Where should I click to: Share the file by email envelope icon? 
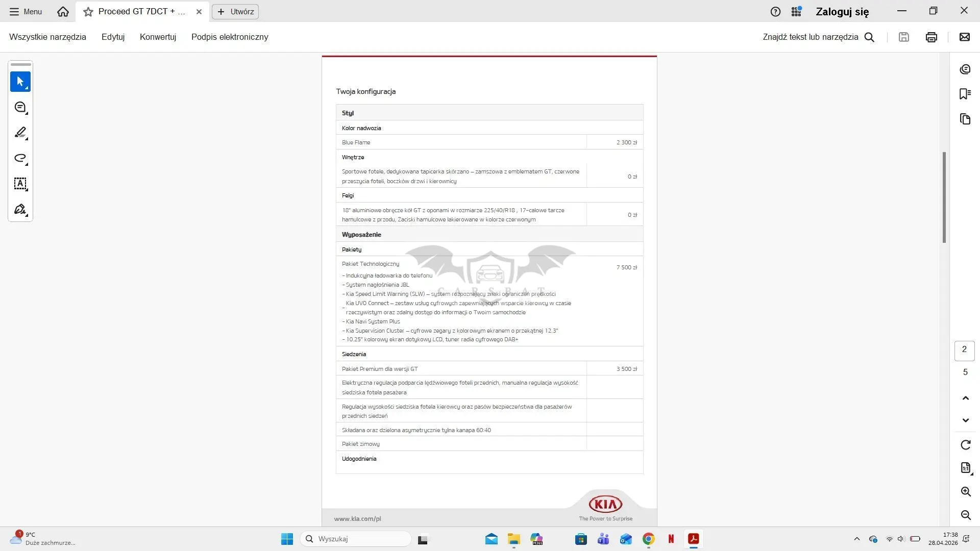[964, 37]
